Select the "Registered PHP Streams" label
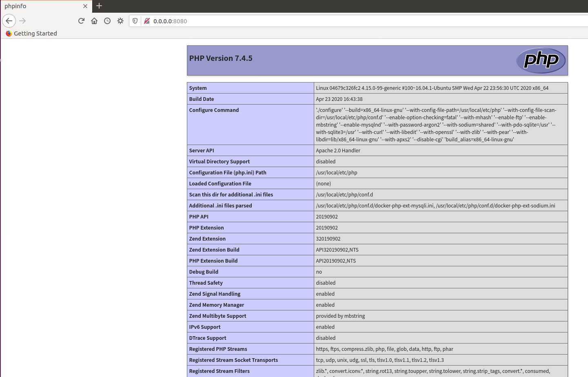Viewport: 588px width, 377px height. coord(218,349)
